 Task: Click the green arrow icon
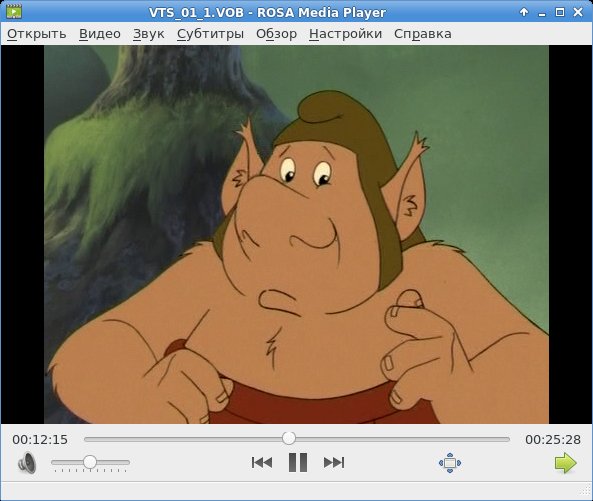[565, 462]
